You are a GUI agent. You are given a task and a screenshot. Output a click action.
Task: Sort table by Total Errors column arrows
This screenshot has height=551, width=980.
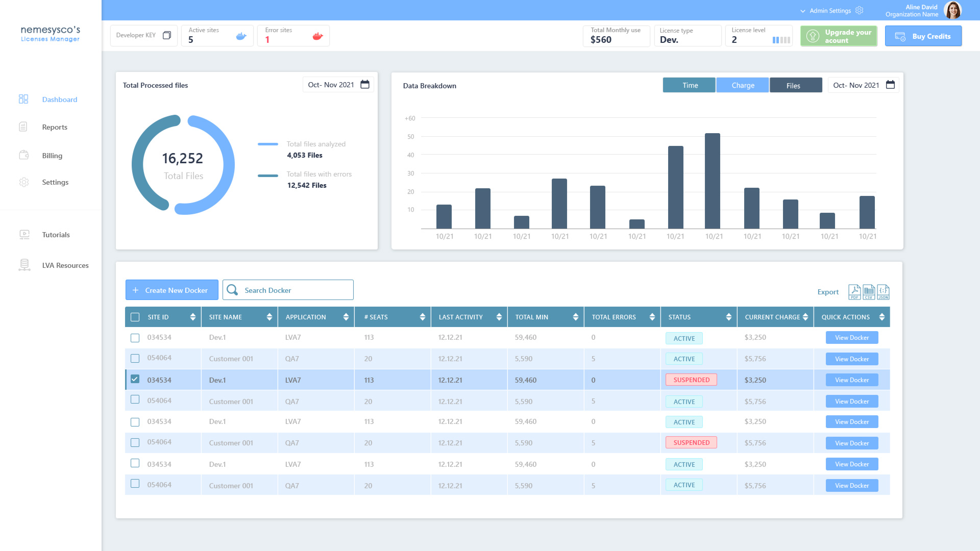[x=652, y=317]
